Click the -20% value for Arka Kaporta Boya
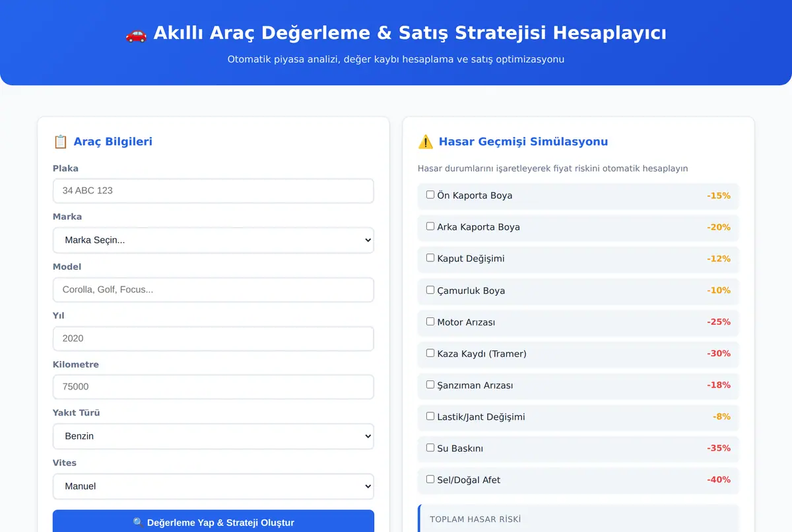This screenshot has width=792, height=532. click(719, 227)
